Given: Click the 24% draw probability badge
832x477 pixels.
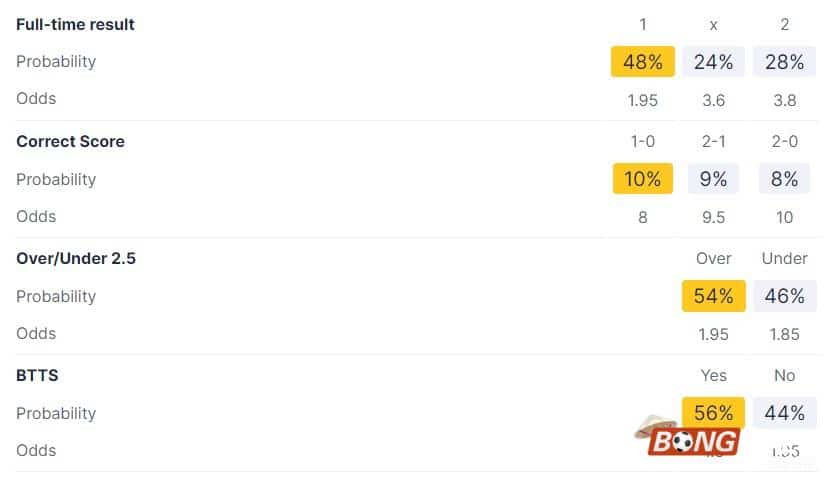Looking at the screenshot, I should [713, 62].
